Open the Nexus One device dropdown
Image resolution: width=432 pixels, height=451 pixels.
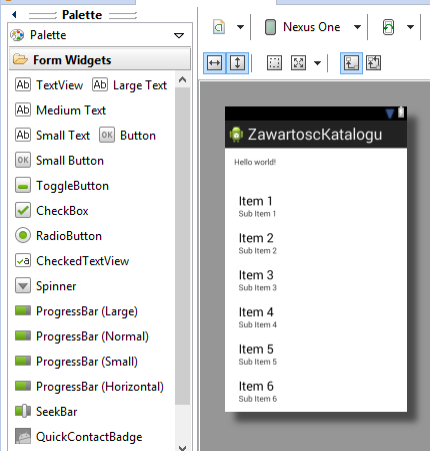point(357,27)
